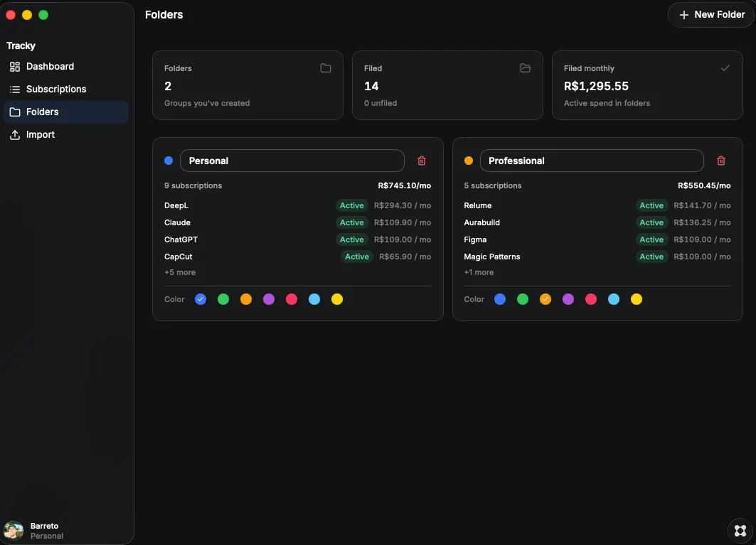Pick purple color for Personal folder
Screen dimensions: 756x545
coord(269,299)
